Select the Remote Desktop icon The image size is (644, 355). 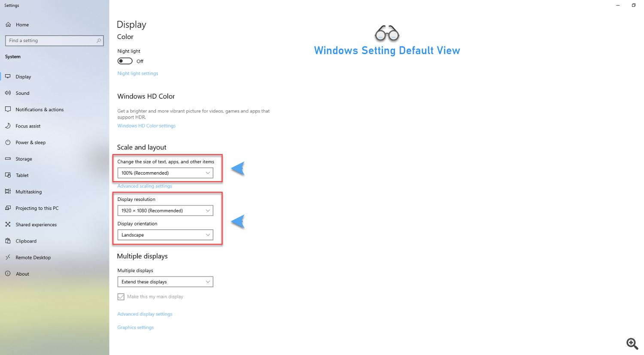tap(8, 257)
